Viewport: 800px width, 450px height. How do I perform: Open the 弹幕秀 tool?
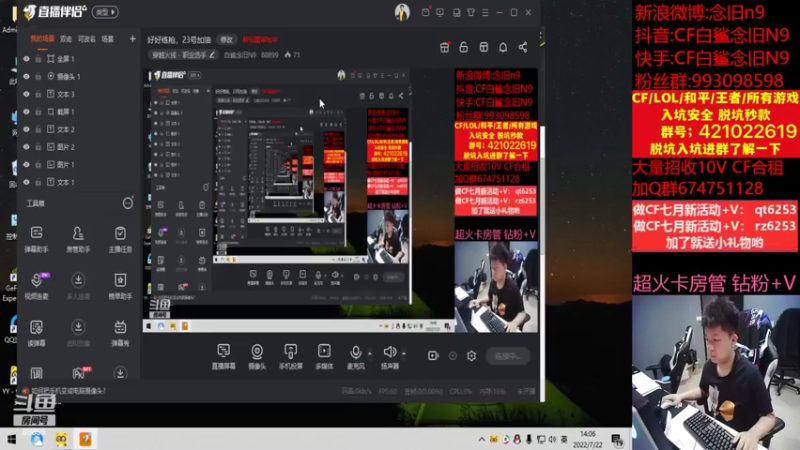pyautogui.click(x=120, y=333)
